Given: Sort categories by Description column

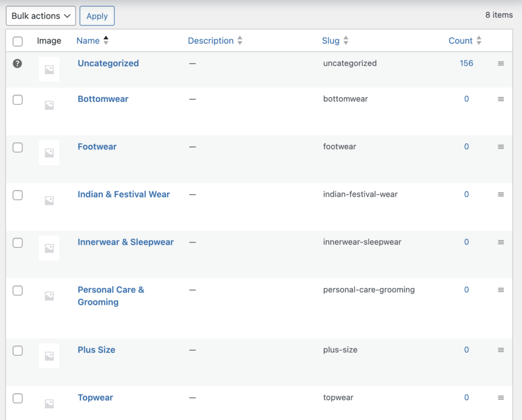Looking at the screenshot, I should (x=215, y=41).
